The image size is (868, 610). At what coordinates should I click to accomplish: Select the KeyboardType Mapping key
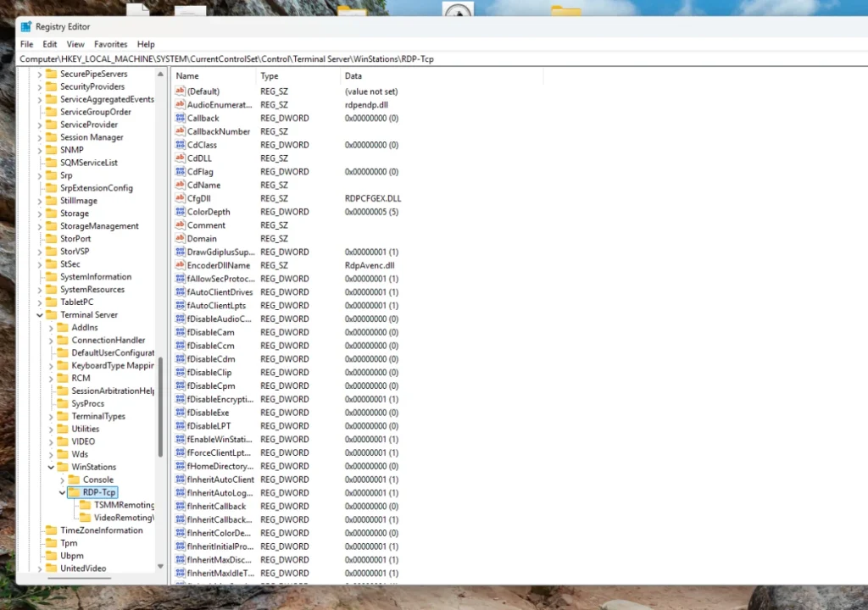113,365
